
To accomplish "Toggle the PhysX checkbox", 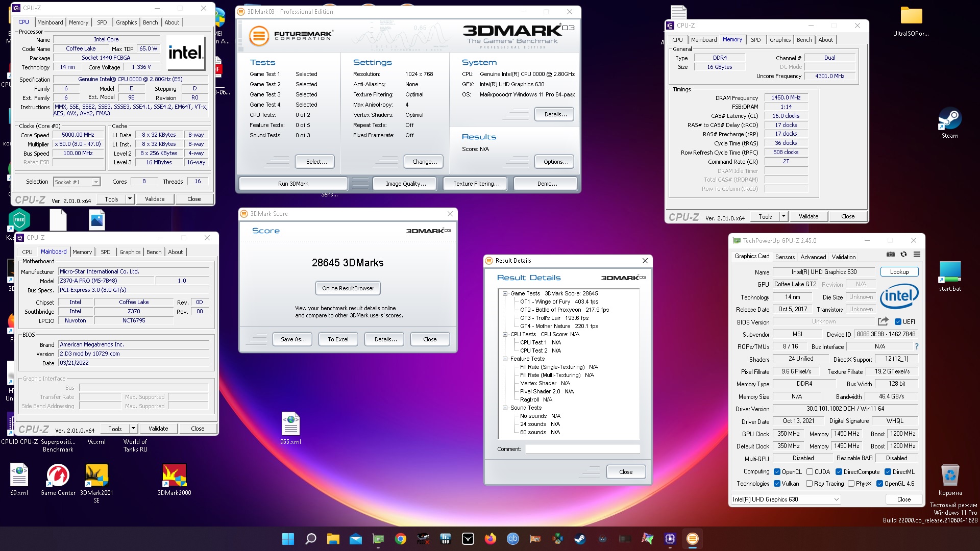I will [851, 484].
